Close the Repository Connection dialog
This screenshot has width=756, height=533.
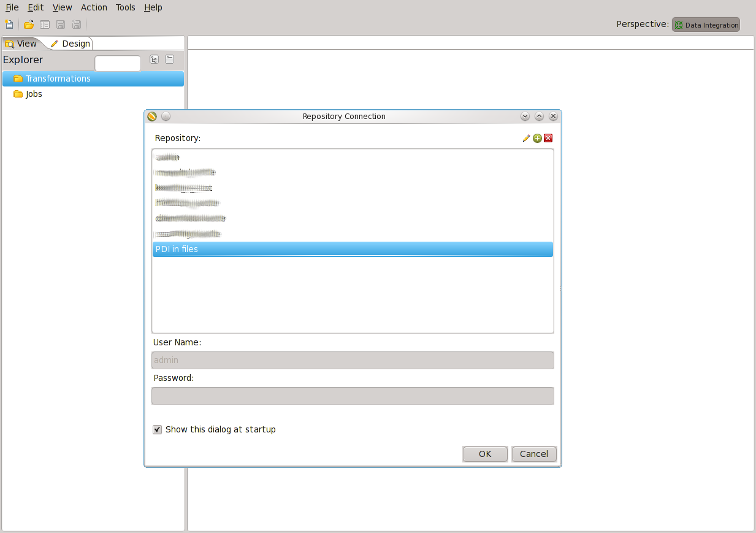553,117
